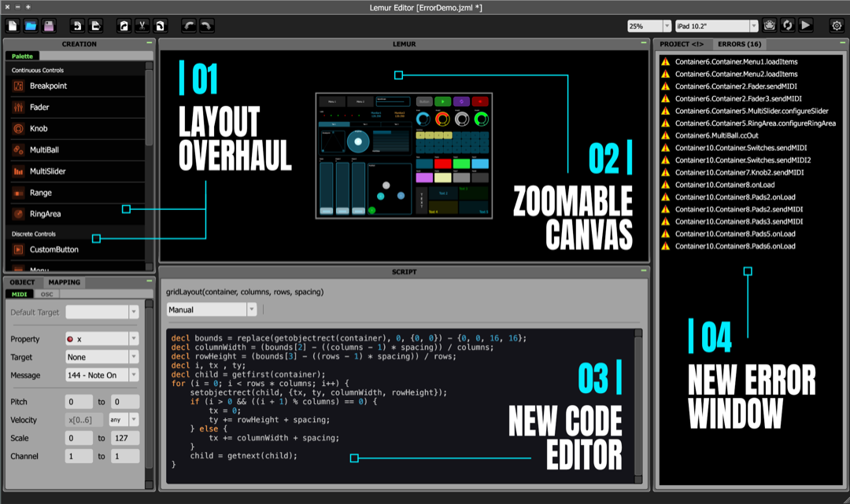The image size is (850, 504).
Task: Select the RingArea control in the palette
Action: (x=77, y=214)
